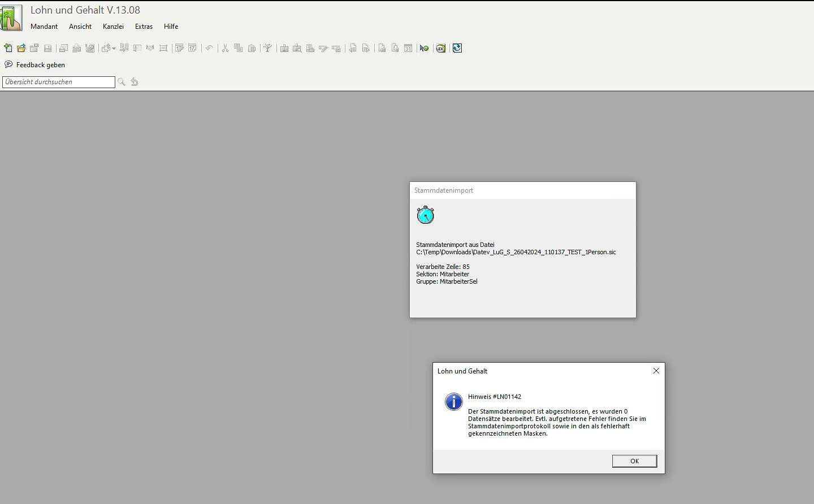Click the LEX toolbar icon
Screen dimensions: 814x504
pyautogui.click(x=440, y=48)
